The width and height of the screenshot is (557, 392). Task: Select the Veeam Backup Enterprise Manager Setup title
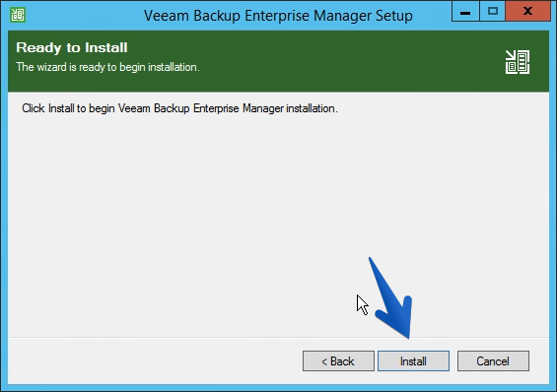coord(278,16)
